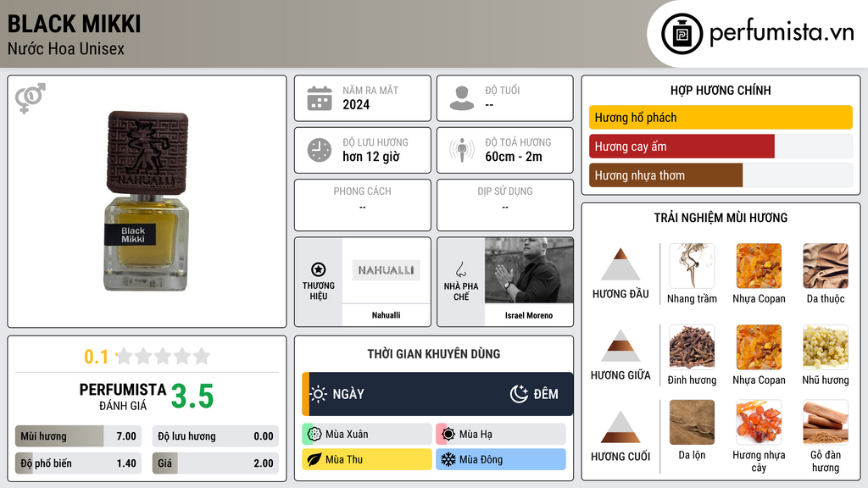Click the perfumista.vn bottle logo icon

pos(682,34)
